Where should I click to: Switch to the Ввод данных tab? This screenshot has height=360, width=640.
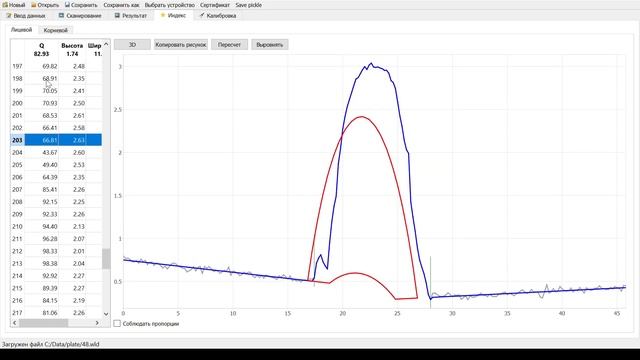point(26,16)
